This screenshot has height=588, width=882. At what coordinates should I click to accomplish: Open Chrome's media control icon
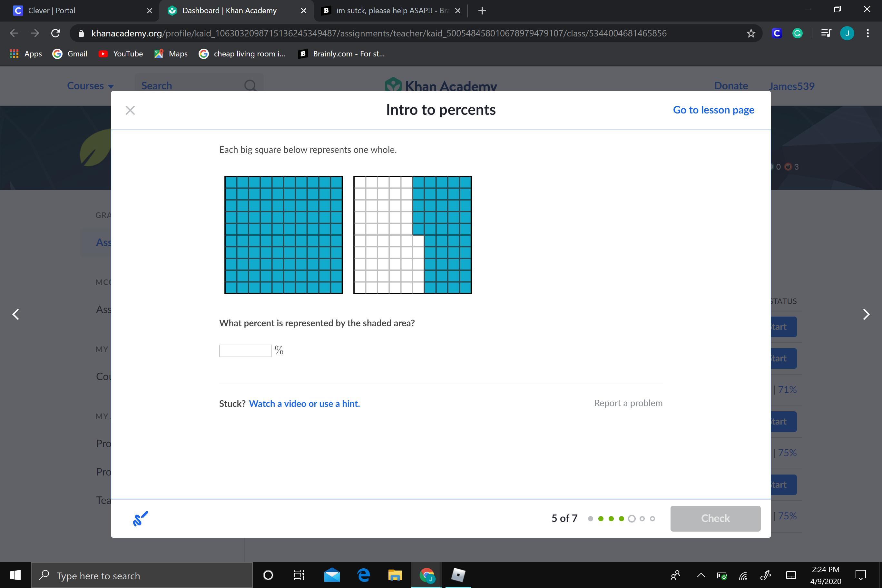[826, 34]
